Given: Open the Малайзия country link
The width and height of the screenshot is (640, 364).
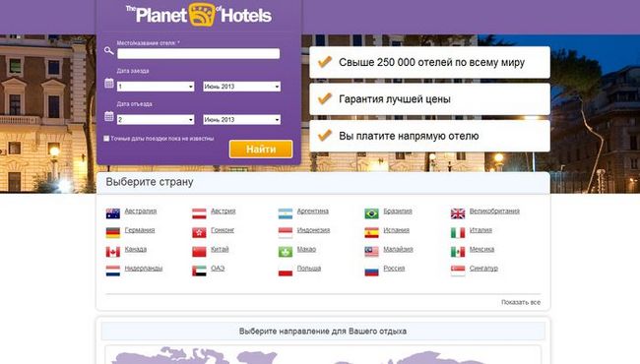Looking at the screenshot, I should click(398, 250).
